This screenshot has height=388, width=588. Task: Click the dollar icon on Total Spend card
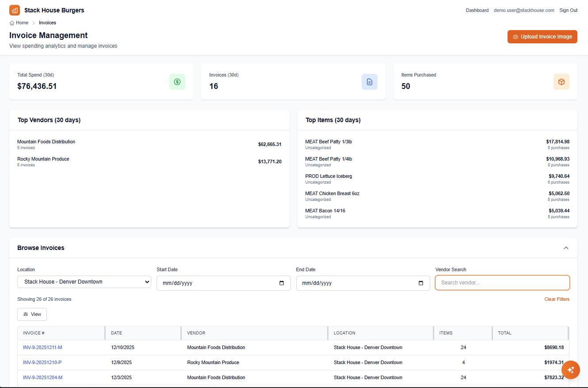(x=177, y=82)
